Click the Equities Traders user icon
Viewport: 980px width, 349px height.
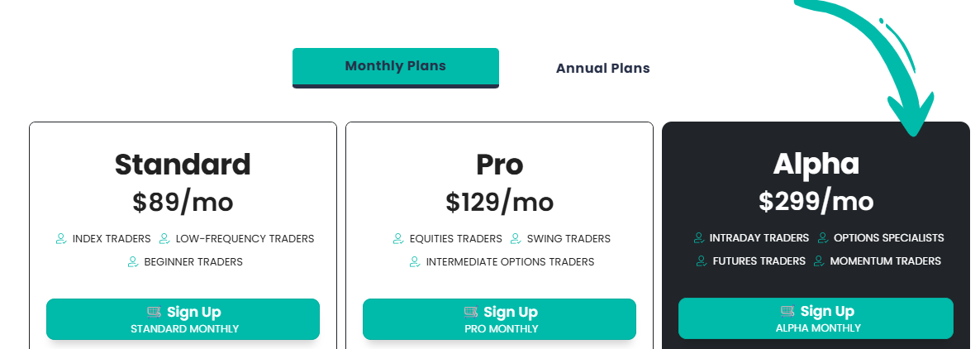(x=397, y=239)
